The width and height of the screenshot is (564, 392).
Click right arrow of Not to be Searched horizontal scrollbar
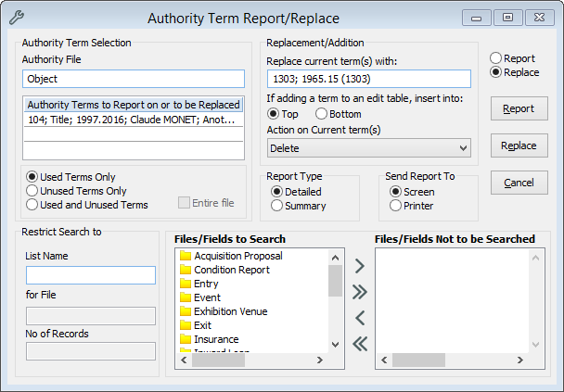(520, 360)
